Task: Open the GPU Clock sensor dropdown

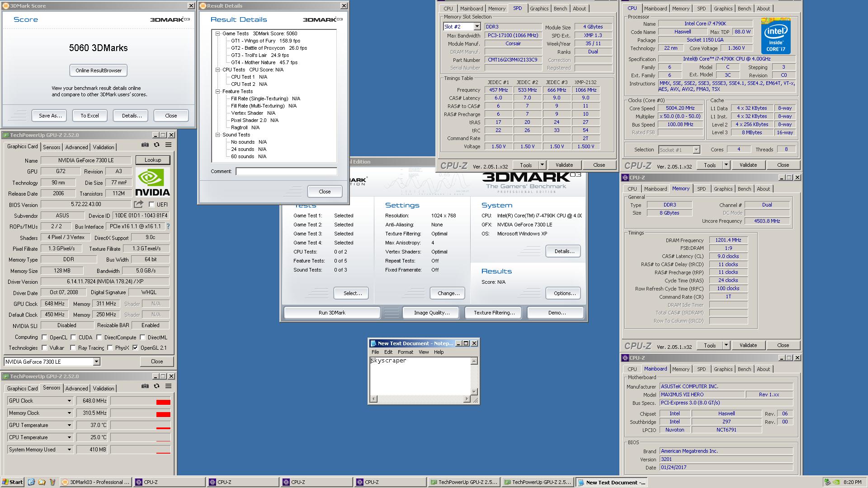Action: pos(69,401)
